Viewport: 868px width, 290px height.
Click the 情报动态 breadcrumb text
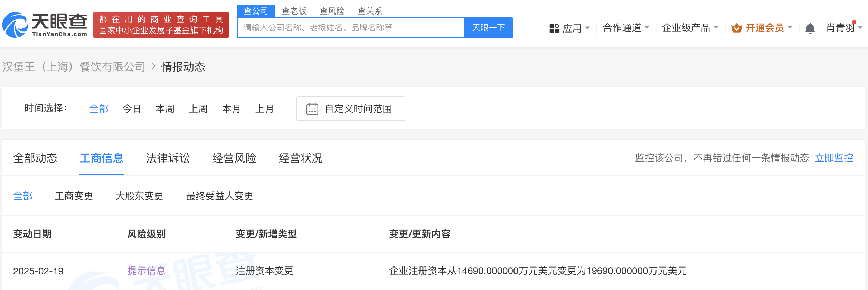[183, 67]
